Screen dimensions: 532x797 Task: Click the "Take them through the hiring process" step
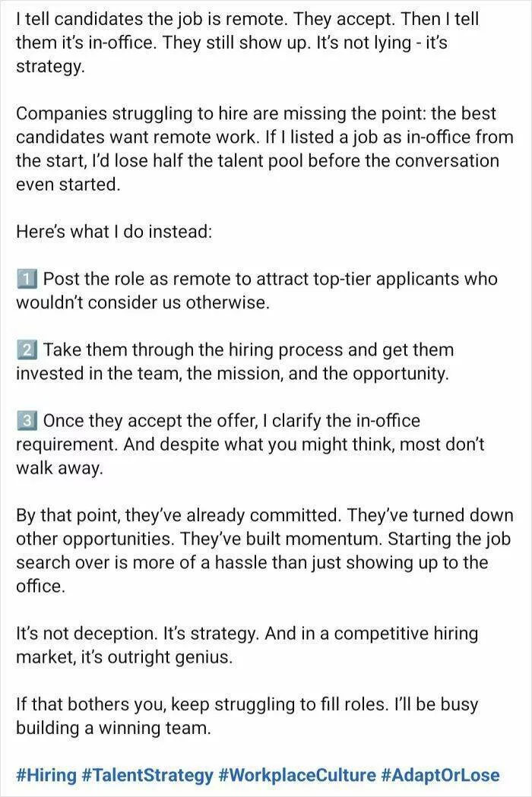click(x=243, y=362)
